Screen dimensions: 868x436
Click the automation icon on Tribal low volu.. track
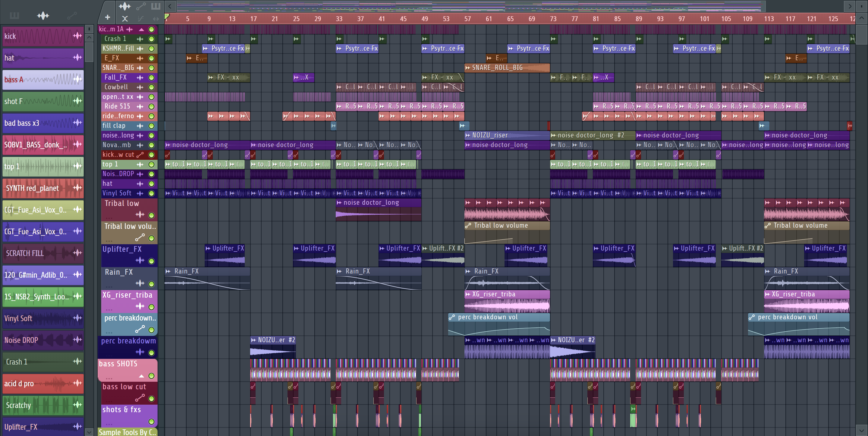point(140,238)
